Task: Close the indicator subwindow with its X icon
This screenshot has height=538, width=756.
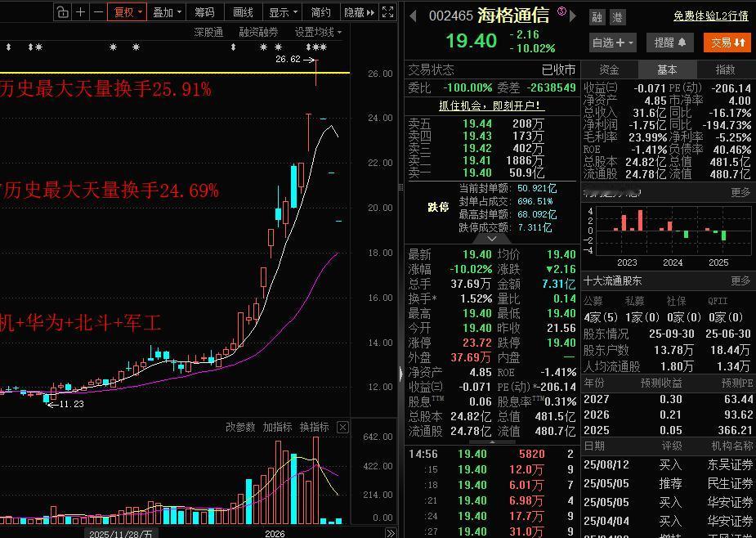Action: [342, 427]
